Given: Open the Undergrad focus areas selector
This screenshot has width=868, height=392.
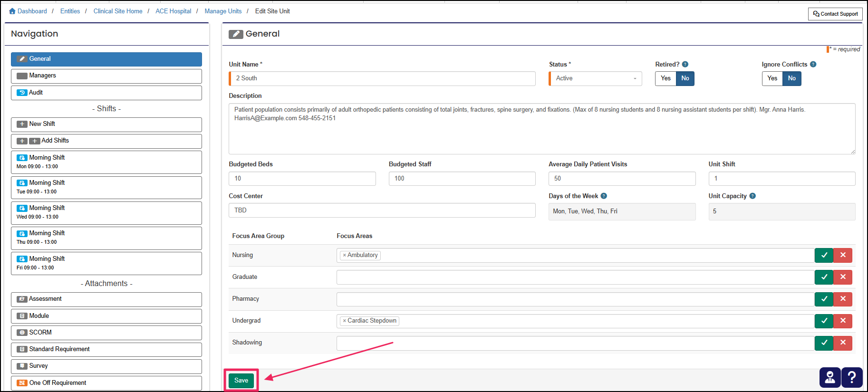Looking at the screenshot, I should pos(575,321).
